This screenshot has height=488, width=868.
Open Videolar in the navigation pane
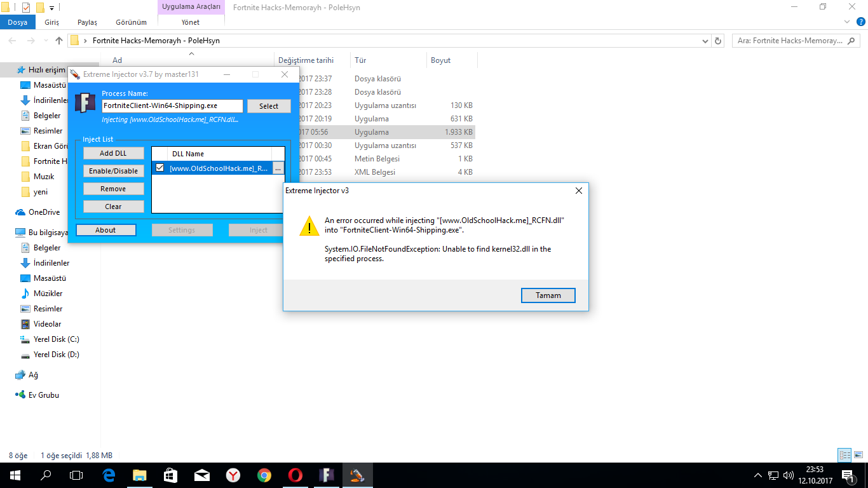click(x=47, y=324)
